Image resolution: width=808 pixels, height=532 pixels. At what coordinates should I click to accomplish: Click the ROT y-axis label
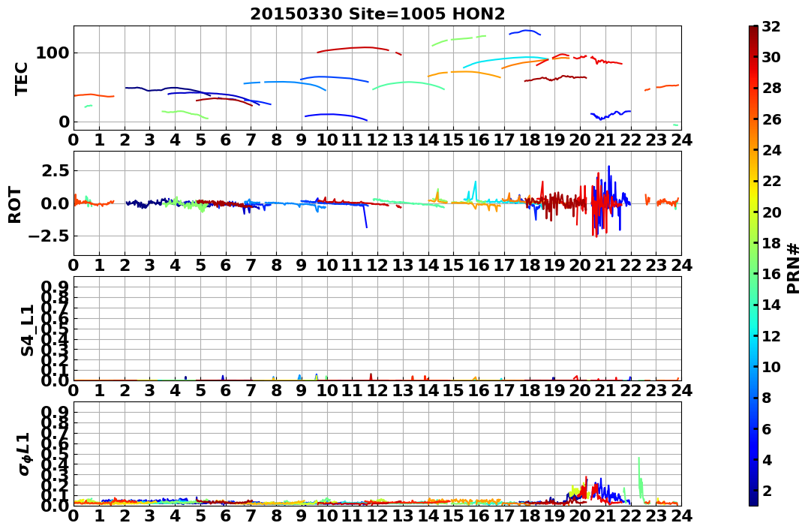(x=15, y=205)
